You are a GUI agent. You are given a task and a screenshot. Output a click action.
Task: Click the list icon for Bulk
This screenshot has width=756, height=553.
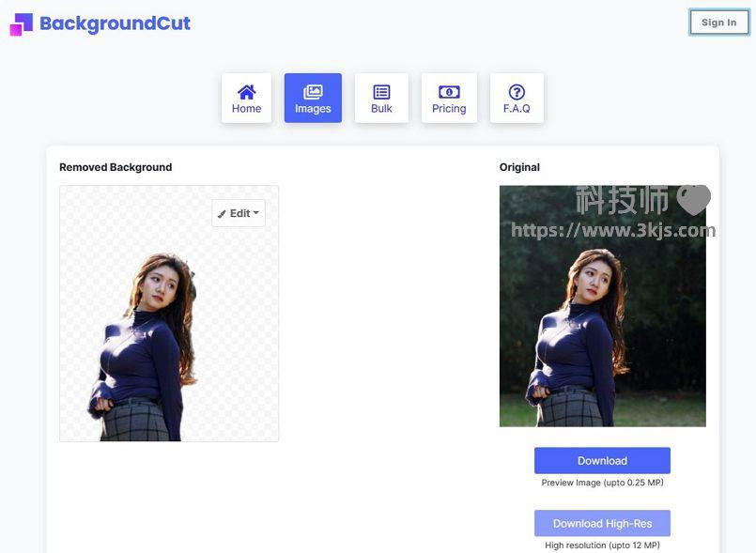(381, 91)
